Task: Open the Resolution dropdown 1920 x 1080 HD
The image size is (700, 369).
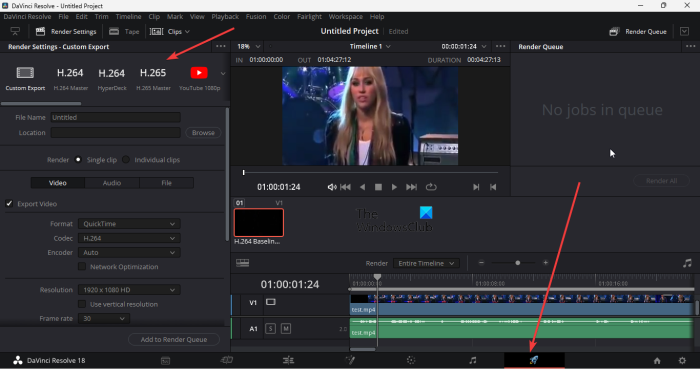Action: pos(129,290)
